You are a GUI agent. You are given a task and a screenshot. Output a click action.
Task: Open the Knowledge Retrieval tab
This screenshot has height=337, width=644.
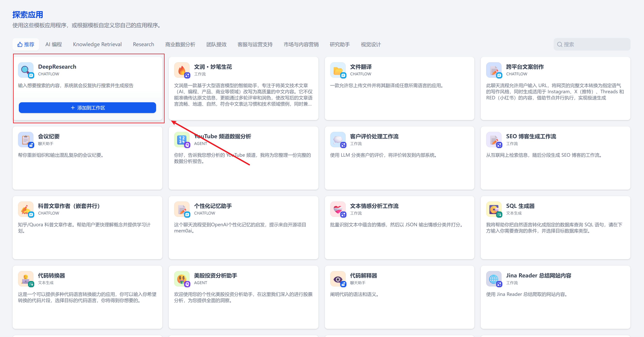tap(97, 44)
